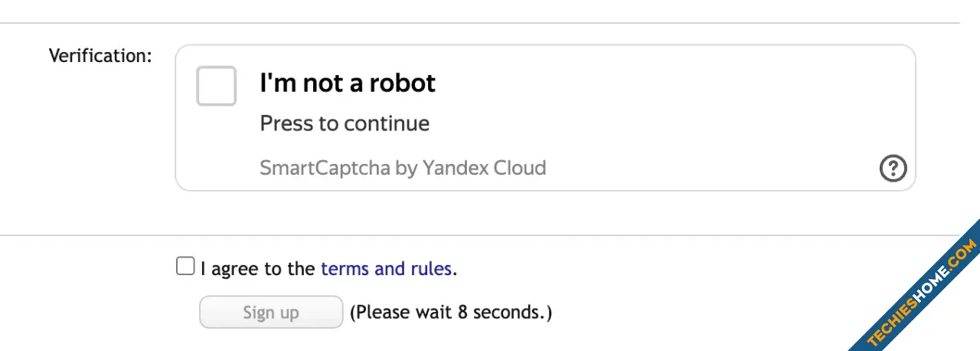Screen dimensions: 980x351
Task: Click the word "SmartCaptcha" in the widget
Action: point(325,168)
